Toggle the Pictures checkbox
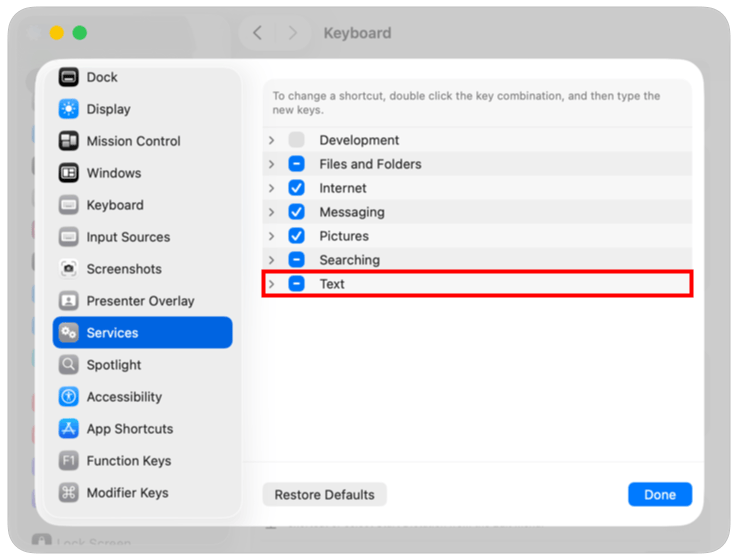Image resolution: width=736 pixels, height=558 pixels. tap(297, 236)
